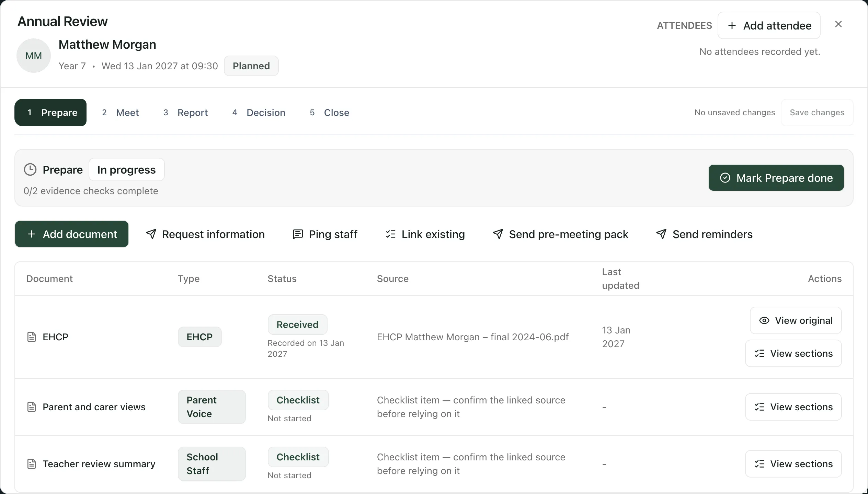Click the School Staff type tag
This screenshot has height=494, width=868.
coord(212,464)
